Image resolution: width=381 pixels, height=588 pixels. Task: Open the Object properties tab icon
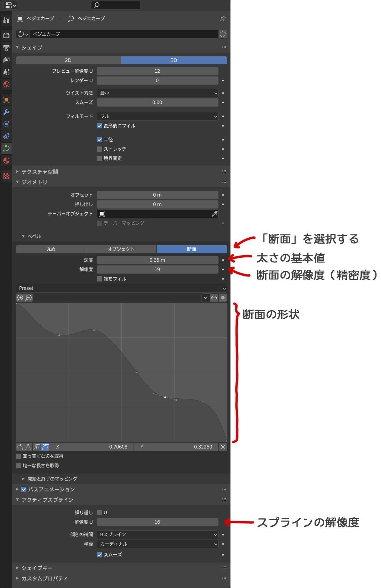[6, 100]
